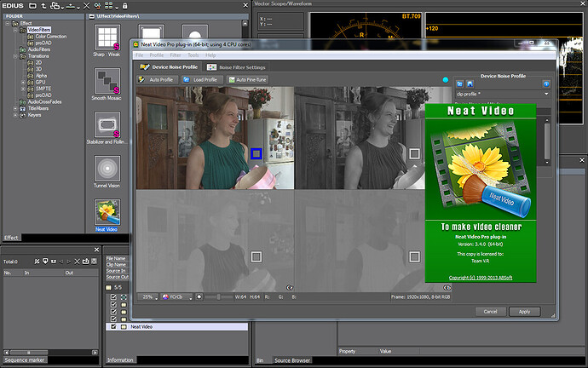Open the 25% zoom level dropdown
The width and height of the screenshot is (588, 368).
[x=147, y=296]
